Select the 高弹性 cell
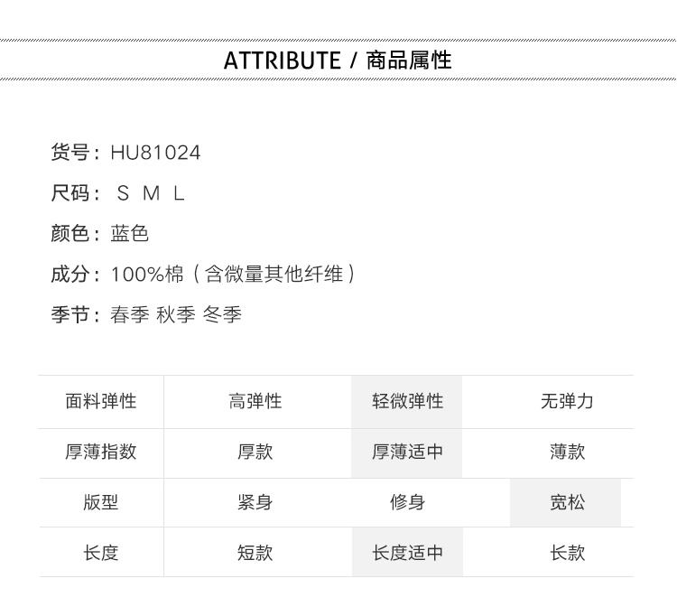The height and width of the screenshot is (616, 677). coord(255,402)
